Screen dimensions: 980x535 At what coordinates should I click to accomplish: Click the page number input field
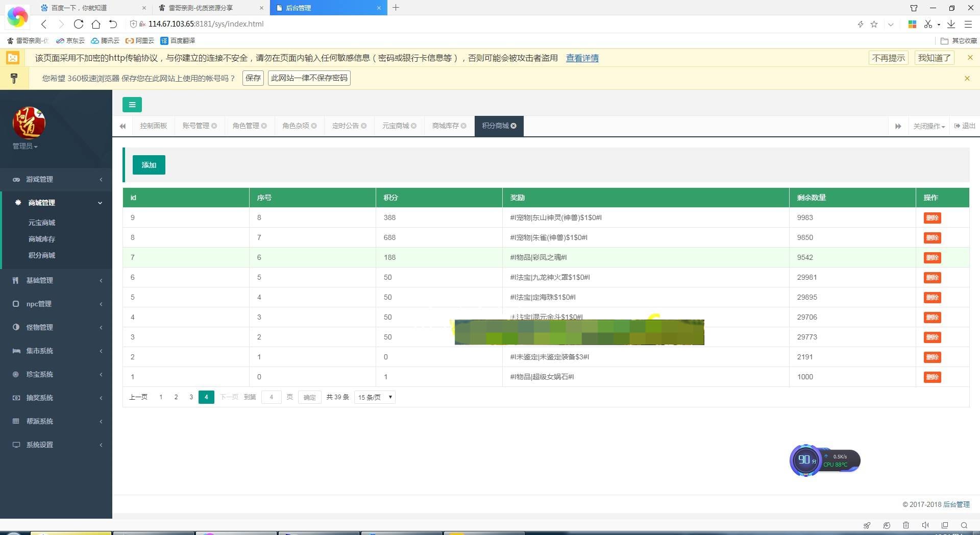click(271, 397)
